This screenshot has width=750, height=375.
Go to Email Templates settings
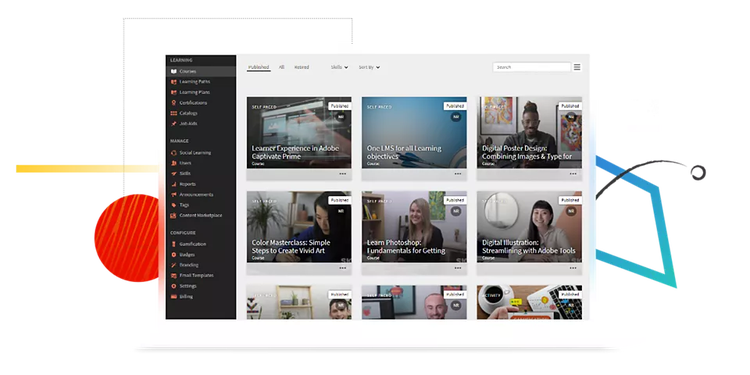click(196, 276)
